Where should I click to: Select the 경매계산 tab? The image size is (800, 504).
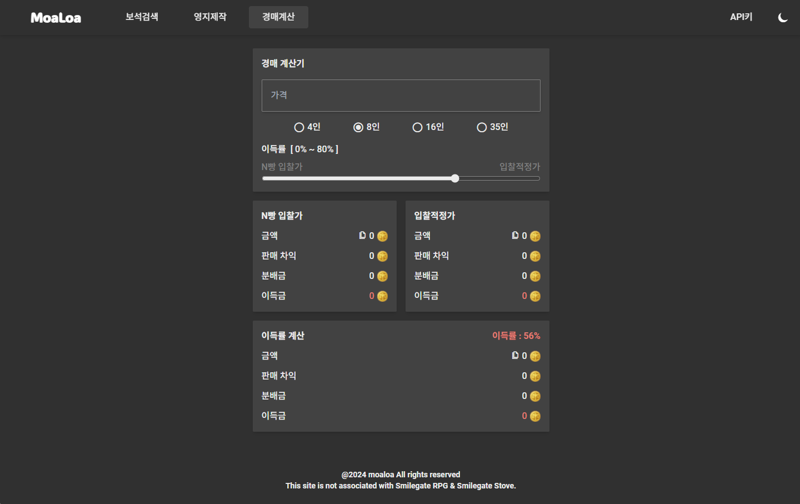pos(278,17)
